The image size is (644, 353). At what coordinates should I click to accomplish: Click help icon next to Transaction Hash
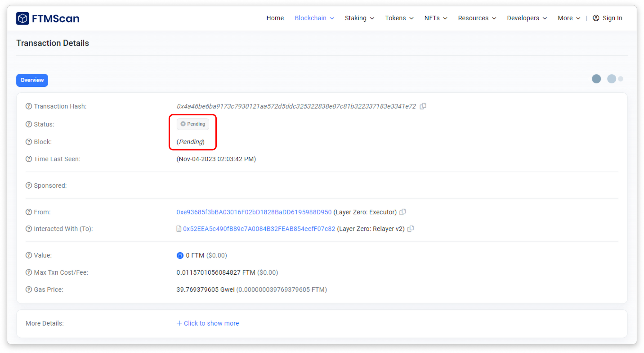[x=29, y=106]
